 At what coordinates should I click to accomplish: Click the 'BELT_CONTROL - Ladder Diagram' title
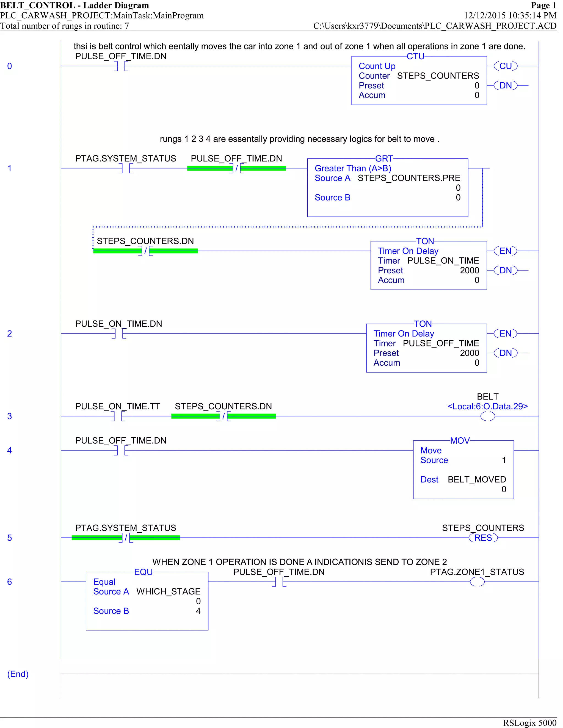tap(75, 5)
